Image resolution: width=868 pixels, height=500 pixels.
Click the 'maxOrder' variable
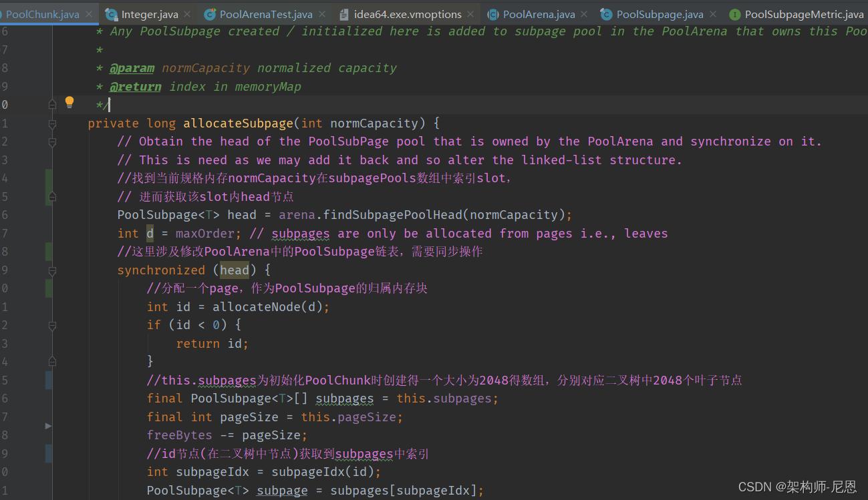click(x=205, y=234)
